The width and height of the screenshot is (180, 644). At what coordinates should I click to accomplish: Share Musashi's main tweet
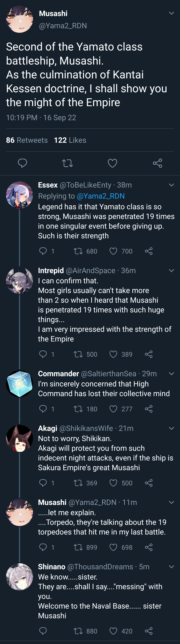[157, 163]
